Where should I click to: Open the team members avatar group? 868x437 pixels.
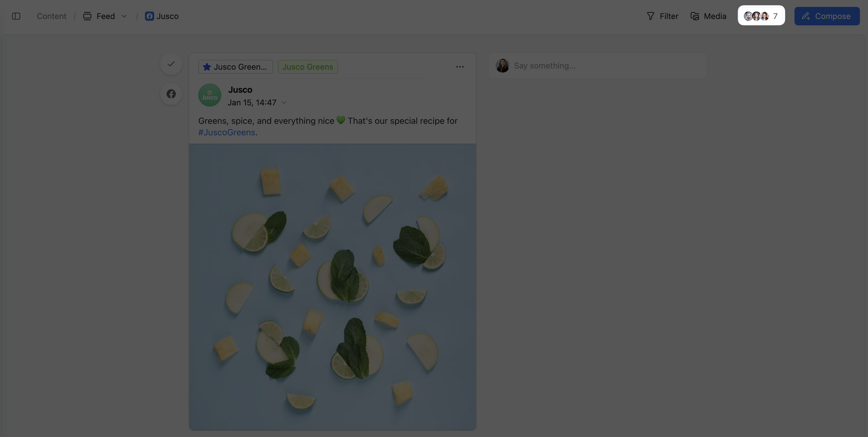click(761, 16)
